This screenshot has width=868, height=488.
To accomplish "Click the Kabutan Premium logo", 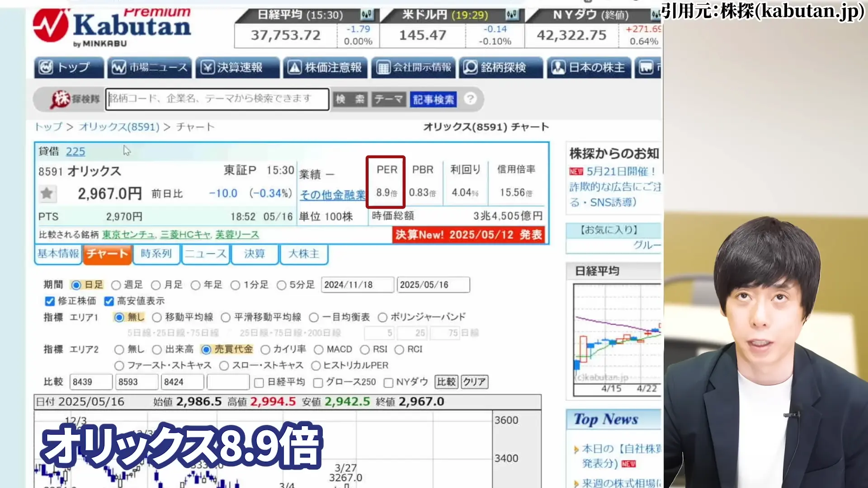I will click(x=112, y=27).
